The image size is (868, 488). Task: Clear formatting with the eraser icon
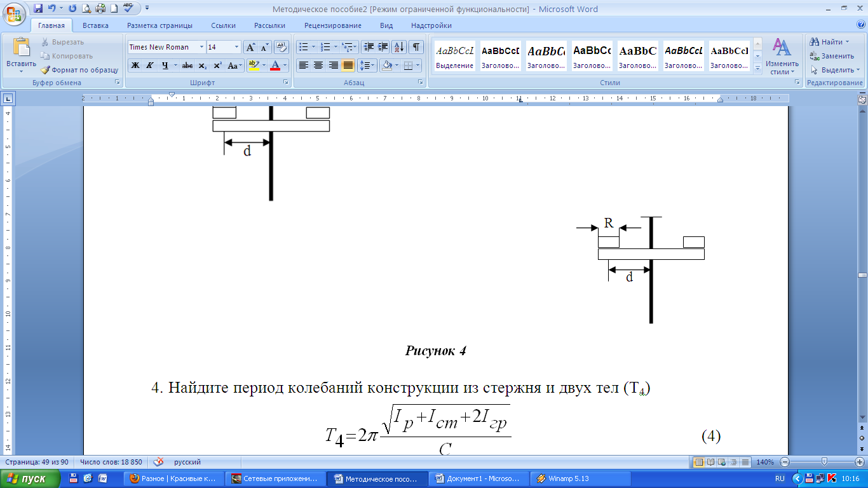(x=281, y=47)
